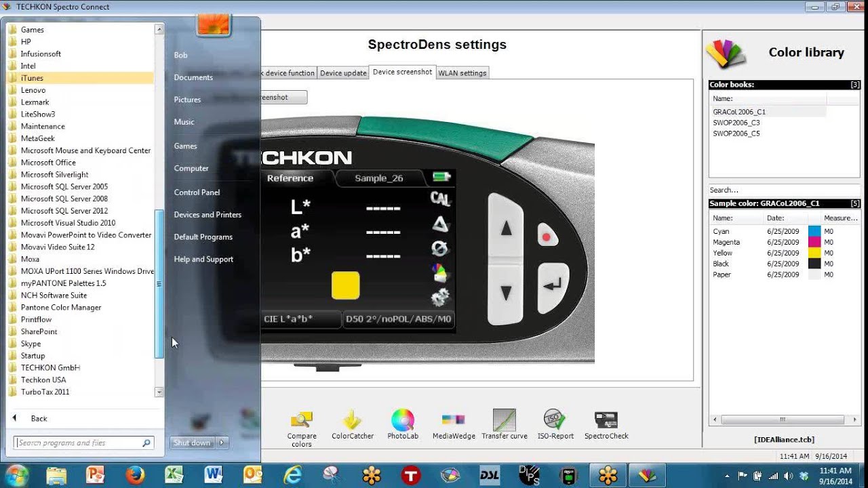Click the device down arrow button
868x488 pixels.
[x=505, y=292]
